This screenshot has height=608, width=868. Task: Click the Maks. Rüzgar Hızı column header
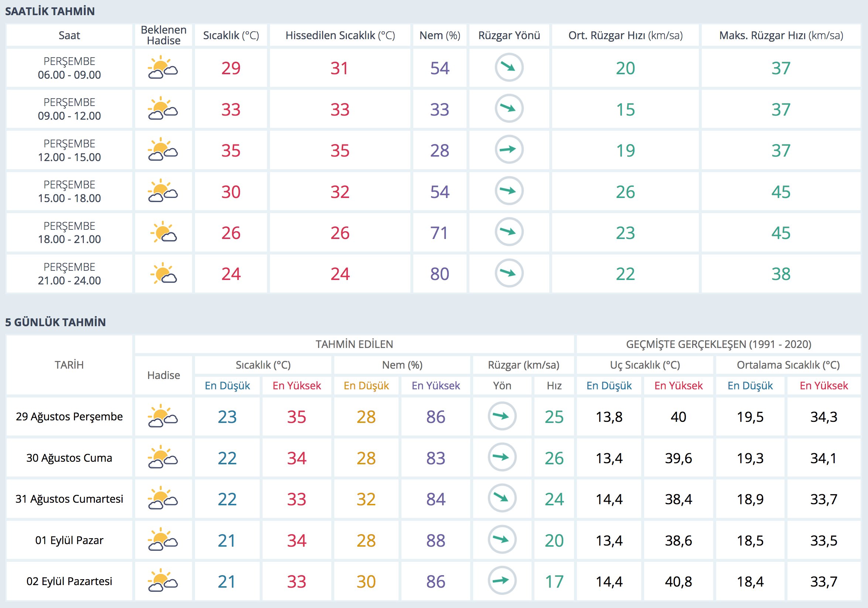coord(781,35)
